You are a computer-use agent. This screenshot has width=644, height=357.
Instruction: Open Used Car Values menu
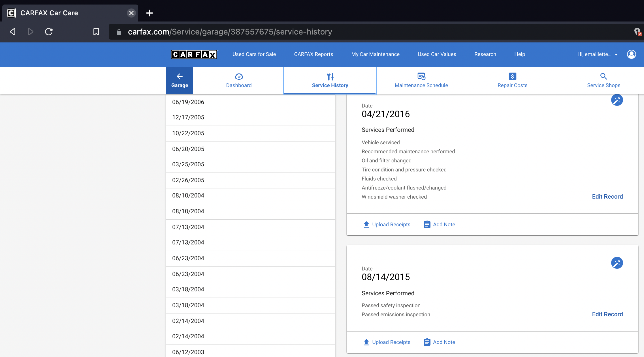(x=437, y=54)
